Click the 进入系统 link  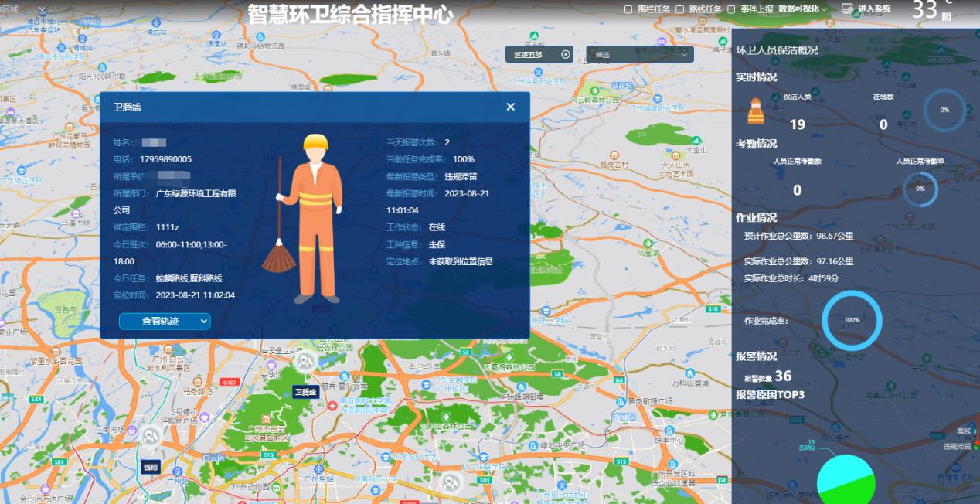coord(873,9)
